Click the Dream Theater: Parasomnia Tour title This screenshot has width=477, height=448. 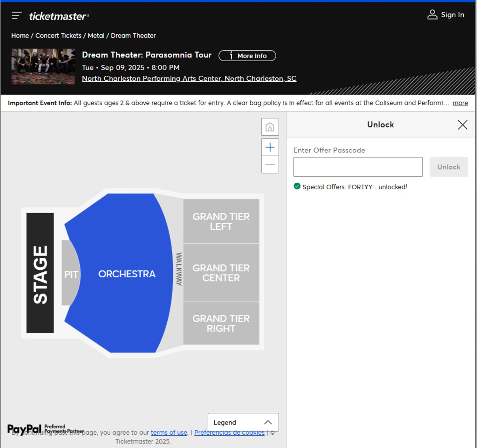click(x=147, y=55)
